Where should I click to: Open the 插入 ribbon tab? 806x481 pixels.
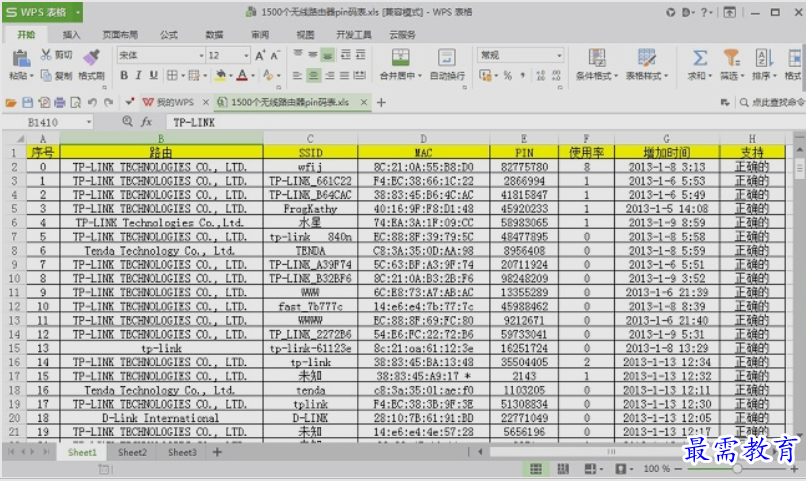tap(71, 34)
